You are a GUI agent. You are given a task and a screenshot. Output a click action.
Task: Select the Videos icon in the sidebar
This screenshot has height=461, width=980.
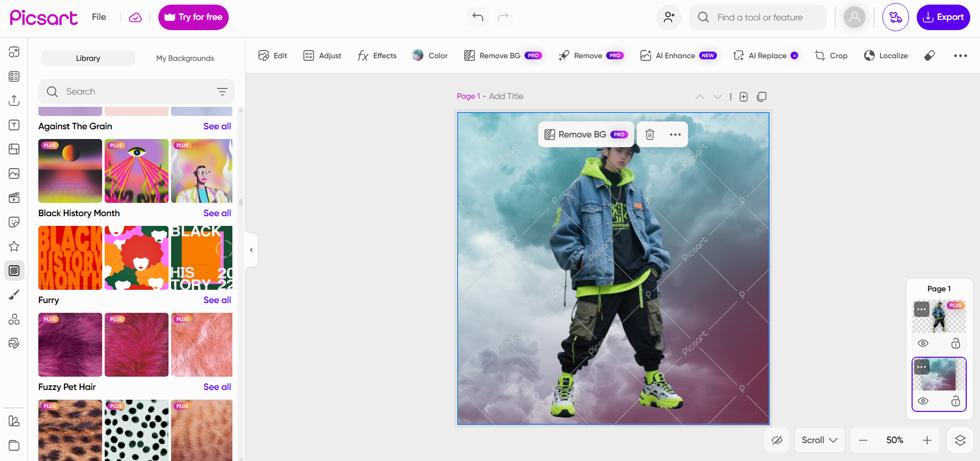point(14,198)
